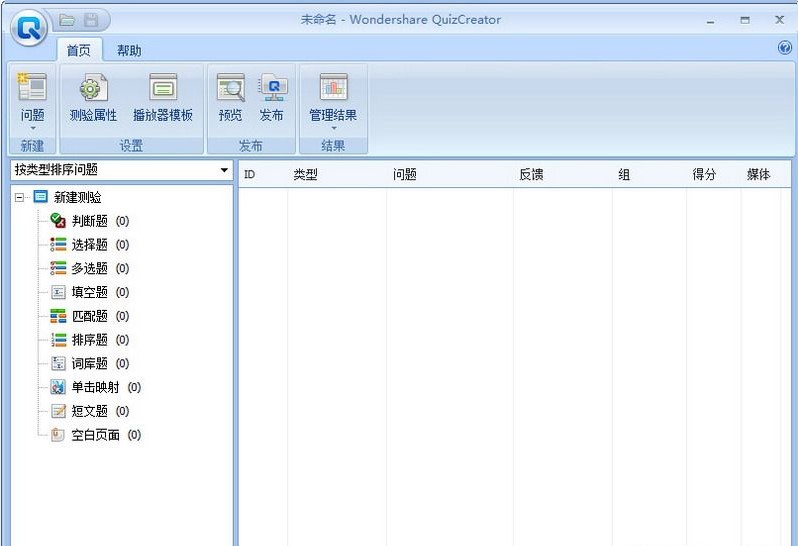Select 短文题 (0) tree row
Screen dimensions: 798x546
pos(90,411)
